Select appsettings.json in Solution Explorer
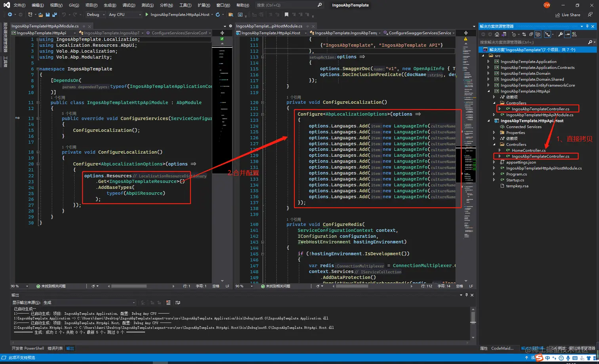 point(521,162)
